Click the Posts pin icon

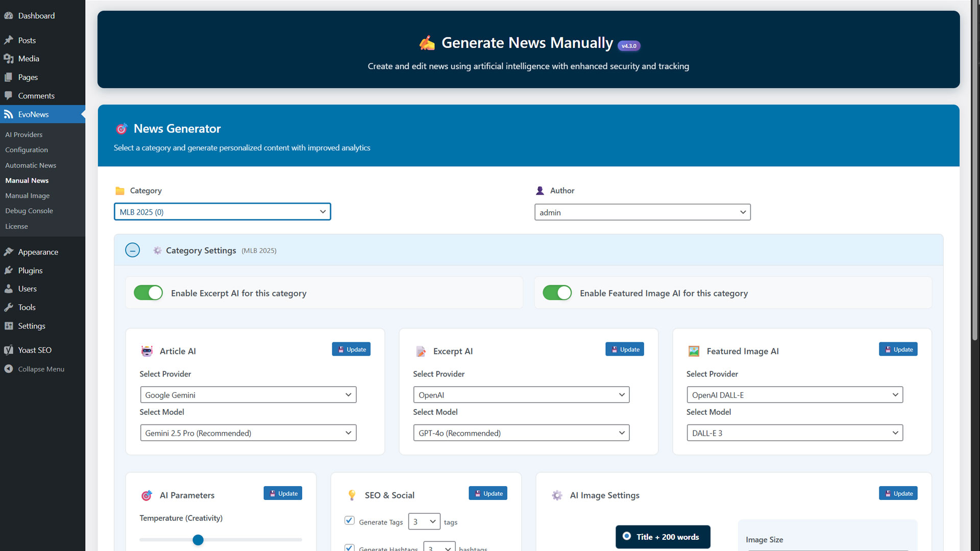(9, 40)
